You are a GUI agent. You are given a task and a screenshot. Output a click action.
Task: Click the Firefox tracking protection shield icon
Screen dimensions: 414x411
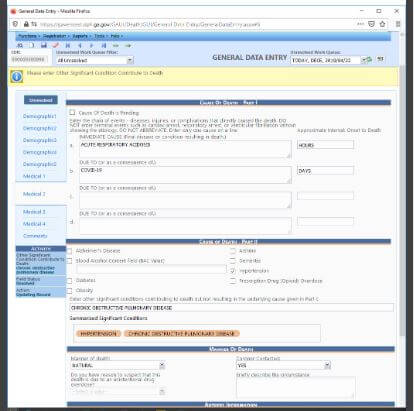click(x=15, y=24)
